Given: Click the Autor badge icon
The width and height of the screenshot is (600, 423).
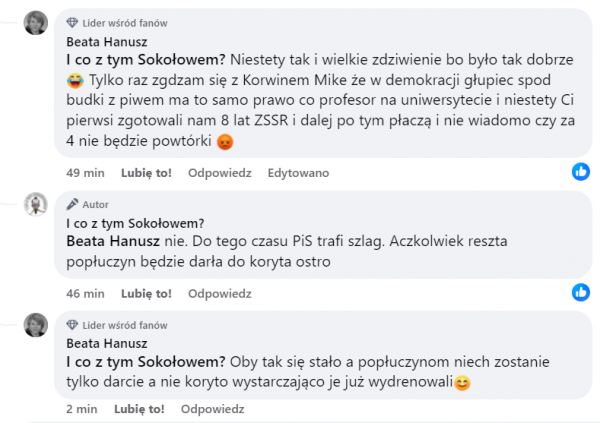Looking at the screenshot, I should 71,203.
